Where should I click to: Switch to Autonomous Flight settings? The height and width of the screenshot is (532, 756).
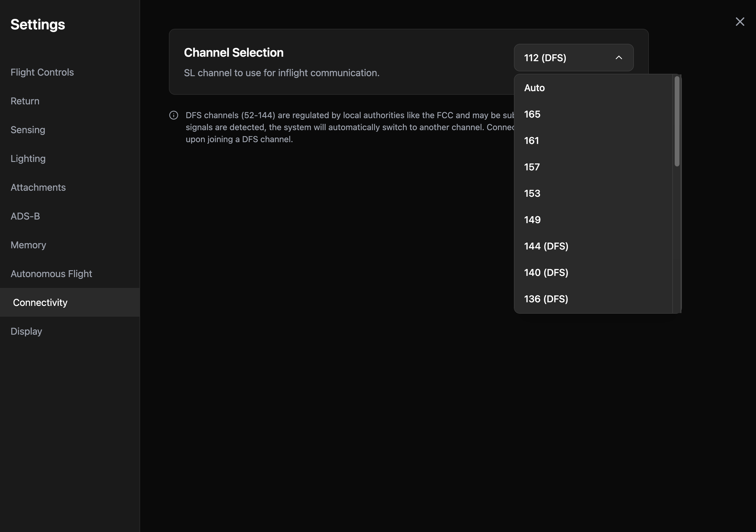pos(70,274)
